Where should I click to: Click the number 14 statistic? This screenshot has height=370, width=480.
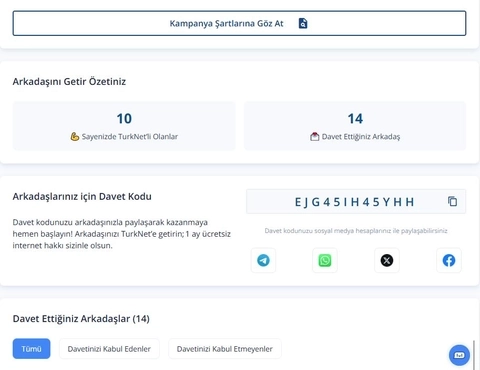(x=355, y=119)
